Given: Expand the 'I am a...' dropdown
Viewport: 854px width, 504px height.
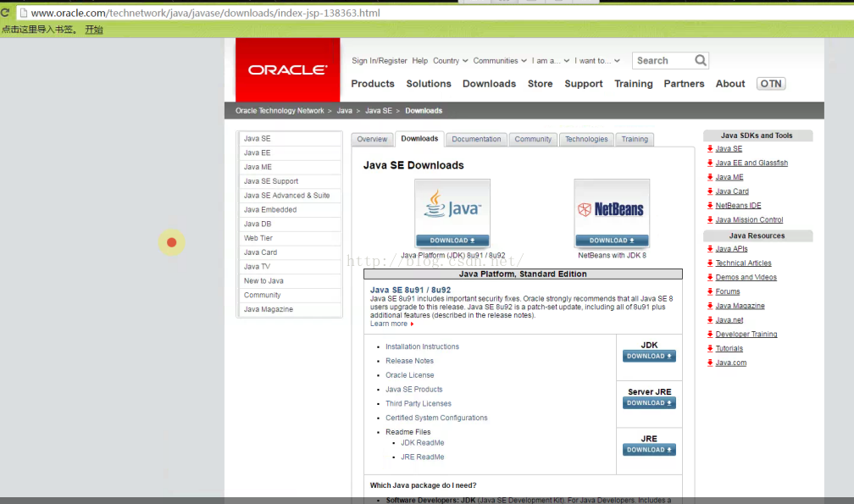Looking at the screenshot, I should [551, 60].
